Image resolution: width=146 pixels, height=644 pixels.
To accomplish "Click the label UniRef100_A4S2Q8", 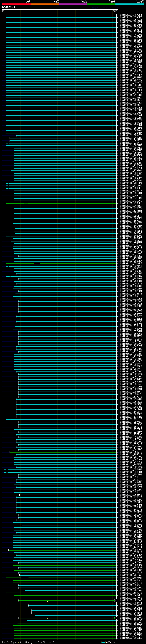I will tap(131, 35).
